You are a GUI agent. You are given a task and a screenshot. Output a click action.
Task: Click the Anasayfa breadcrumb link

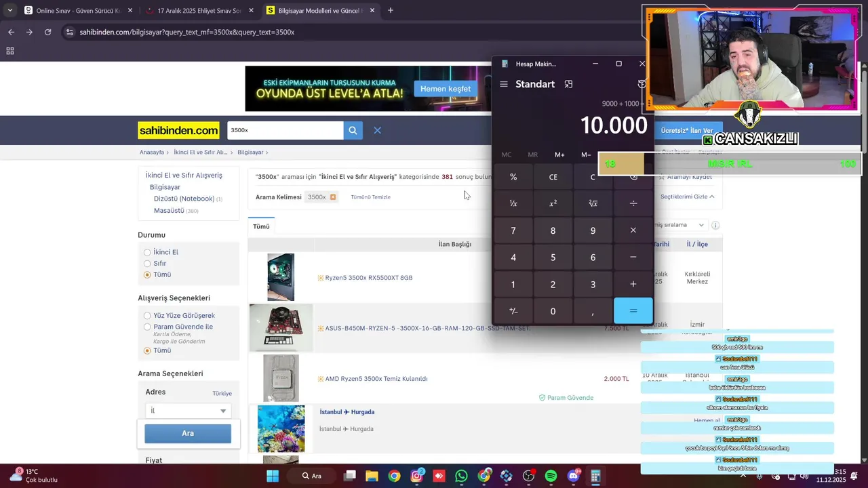point(152,152)
